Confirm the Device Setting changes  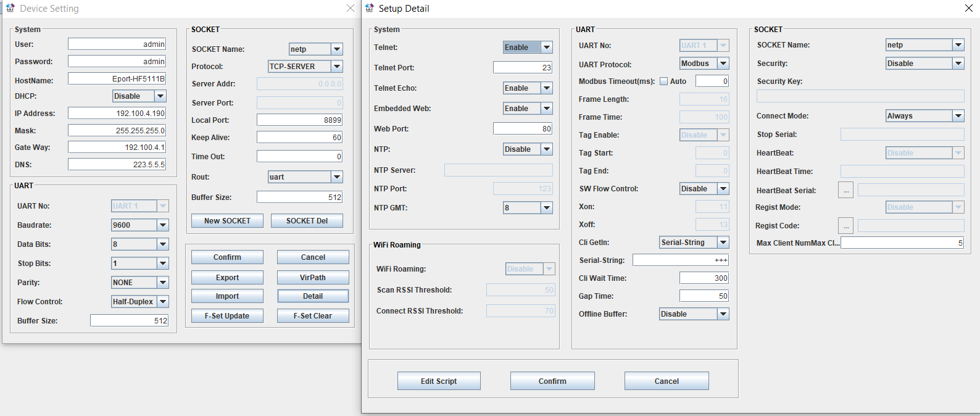pos(227,257)
